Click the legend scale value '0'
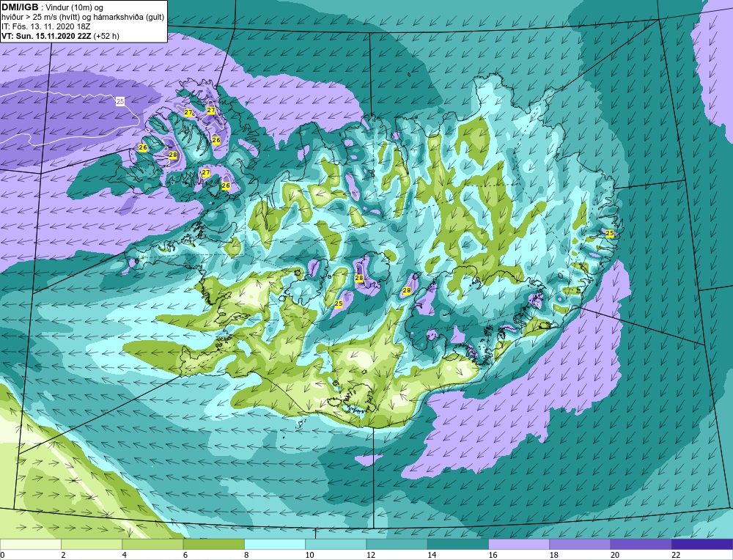Viewport: 733px width, 560px height. (x=2, y=555)
